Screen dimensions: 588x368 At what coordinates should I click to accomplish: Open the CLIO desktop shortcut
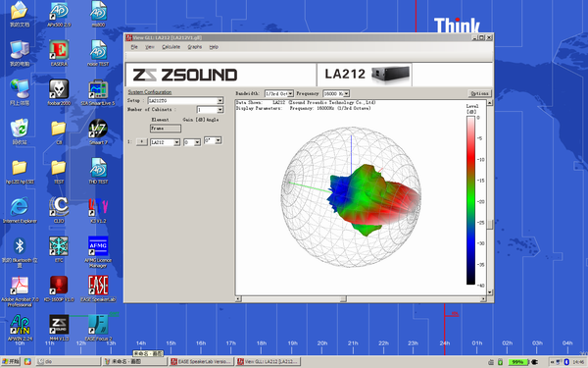(59, 210)
